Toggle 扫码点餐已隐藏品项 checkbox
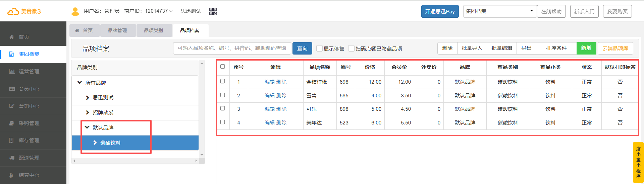644x184 pixels. [x=352, y=49]
